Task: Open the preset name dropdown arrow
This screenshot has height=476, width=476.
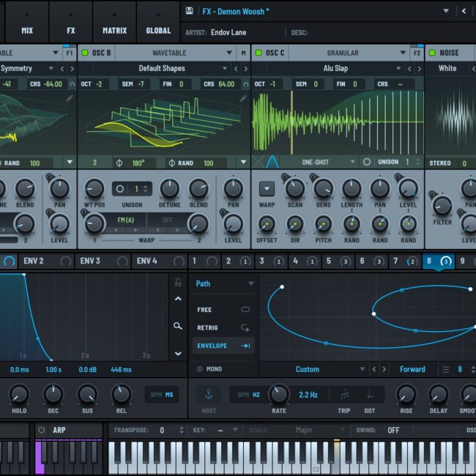Action: 445,11
